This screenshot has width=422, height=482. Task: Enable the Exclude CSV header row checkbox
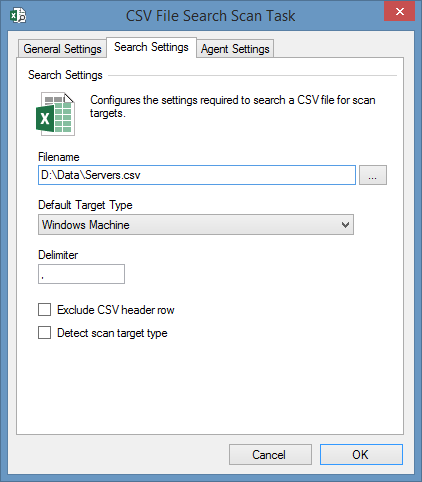coord(44,310)
